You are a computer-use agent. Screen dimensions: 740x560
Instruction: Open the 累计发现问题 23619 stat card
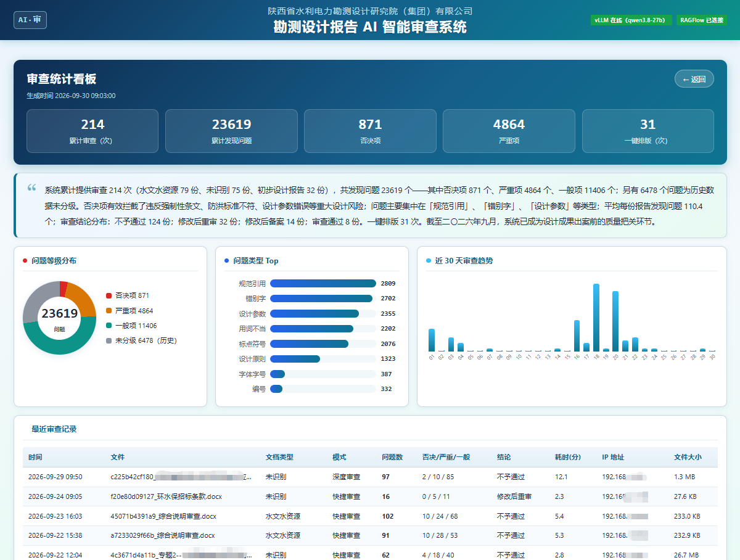[x=231, y=131]
